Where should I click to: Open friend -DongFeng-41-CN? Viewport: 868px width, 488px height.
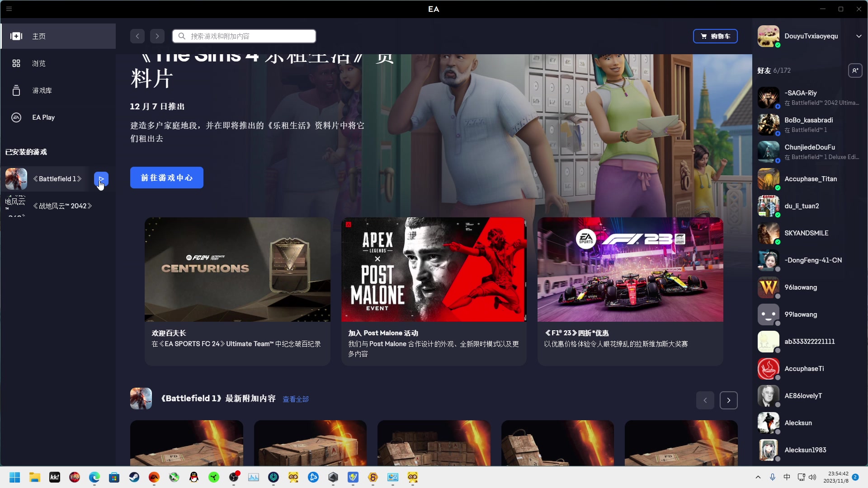click(810, 260)
